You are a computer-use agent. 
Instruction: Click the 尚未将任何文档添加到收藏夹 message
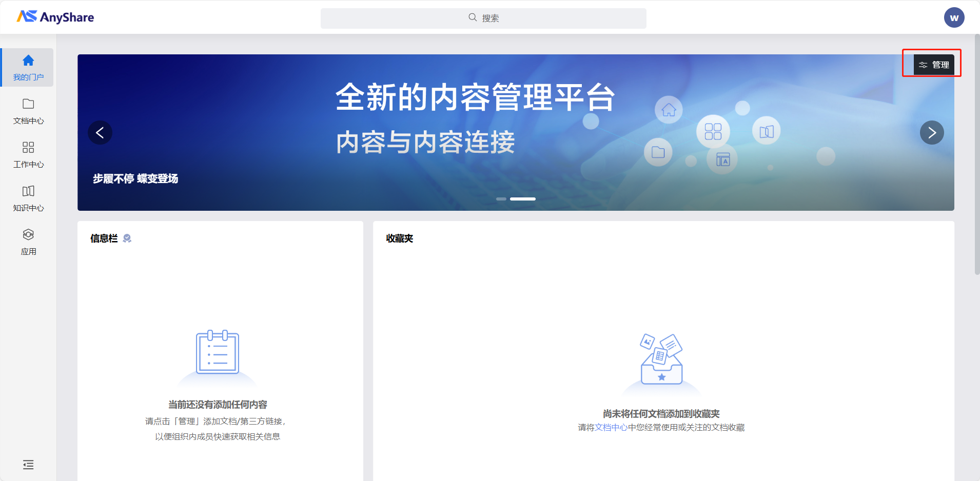pos(661,414)
